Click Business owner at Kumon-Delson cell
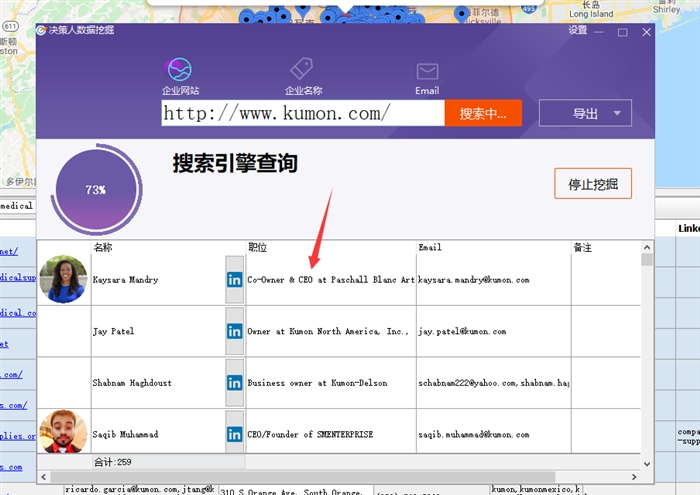This screenshot has height=495, width=700. (331, 383)
